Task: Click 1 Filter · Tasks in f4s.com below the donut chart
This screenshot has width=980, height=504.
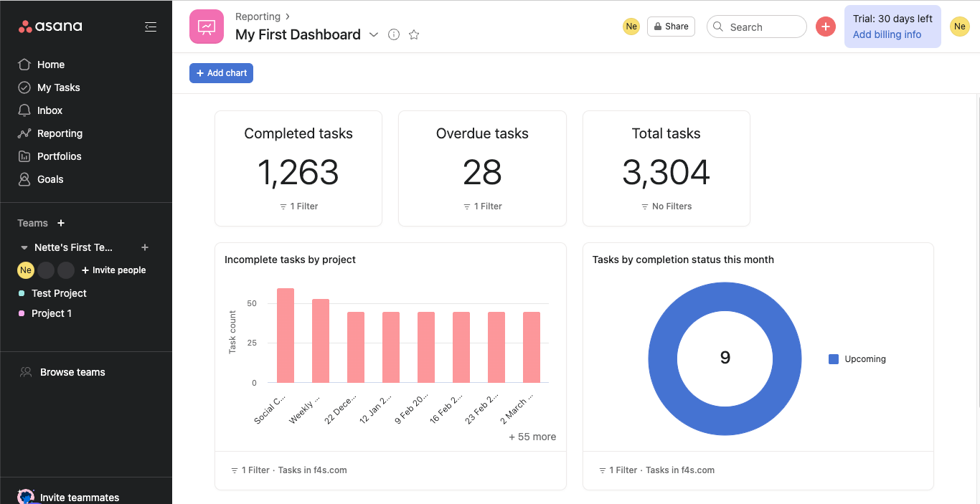Action: (x=656, y=470)
